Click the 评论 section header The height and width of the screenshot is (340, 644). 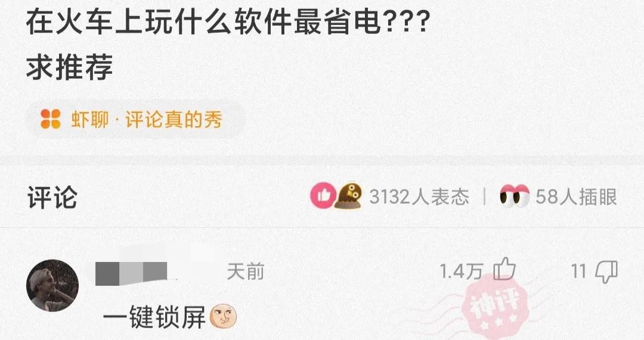click(x=52, y=197)
